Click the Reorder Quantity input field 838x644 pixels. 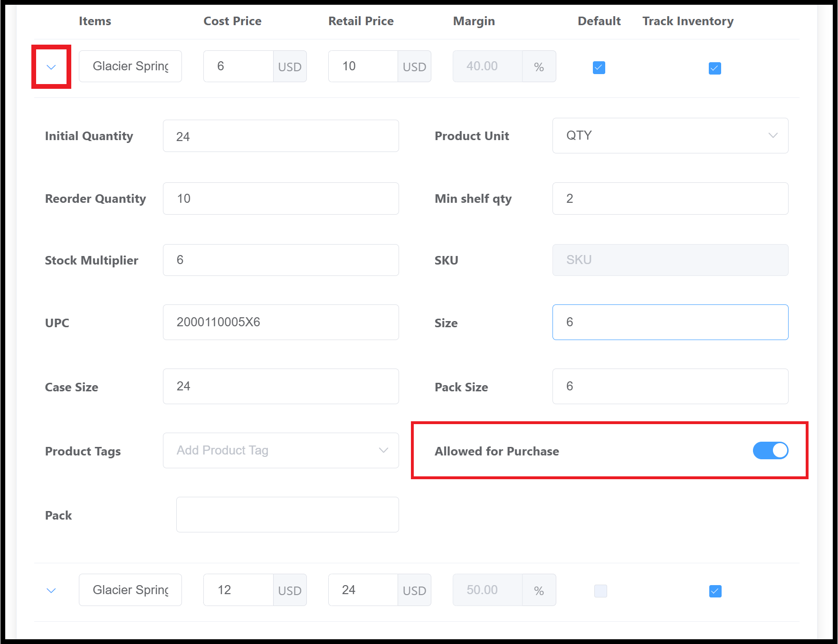(x=280, y=199)
